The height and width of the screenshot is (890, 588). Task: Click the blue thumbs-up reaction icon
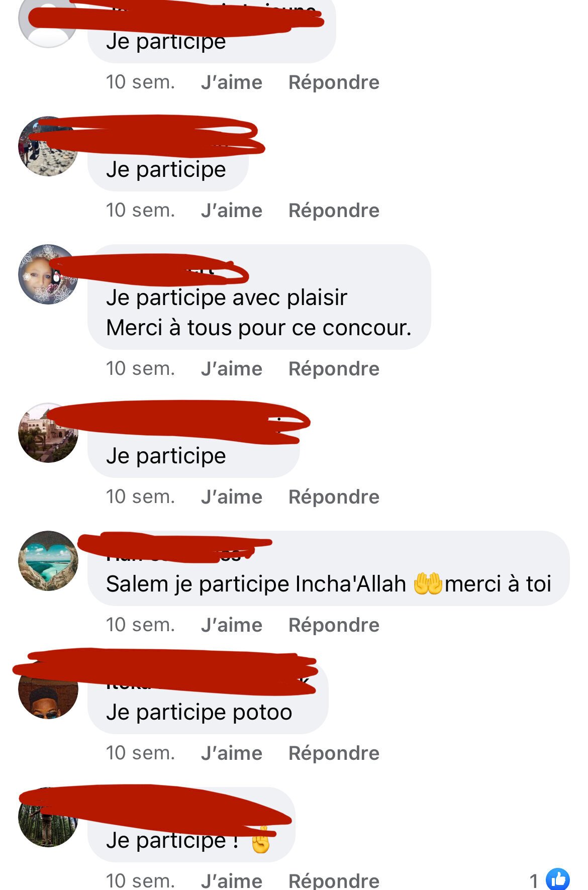558,879
